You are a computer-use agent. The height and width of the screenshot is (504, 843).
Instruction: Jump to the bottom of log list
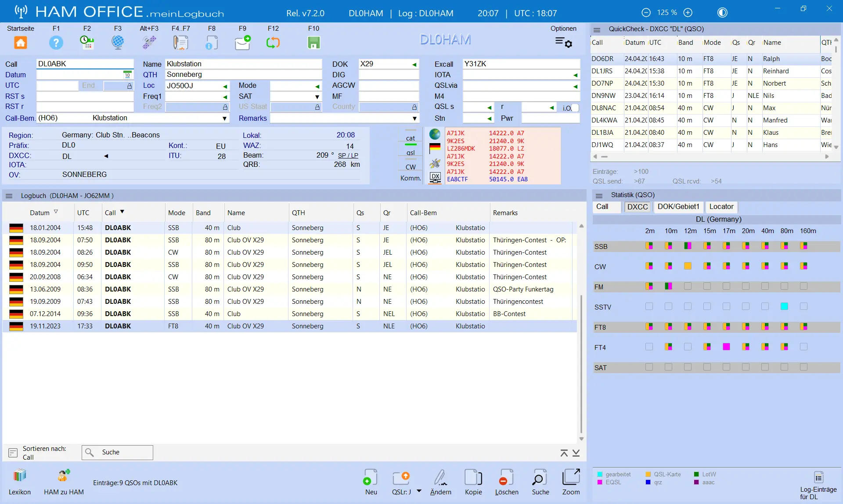pyautogui.click(x=576, y=453)
